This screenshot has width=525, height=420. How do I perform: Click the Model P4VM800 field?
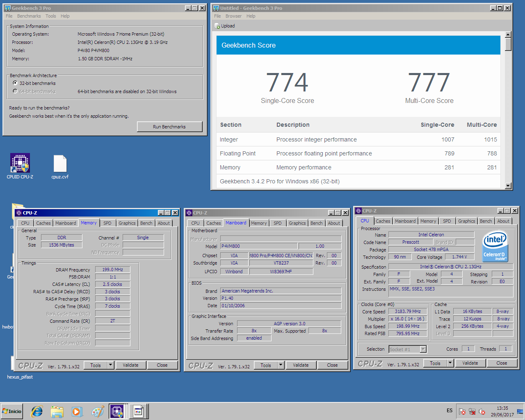click(x=259, y=246)
